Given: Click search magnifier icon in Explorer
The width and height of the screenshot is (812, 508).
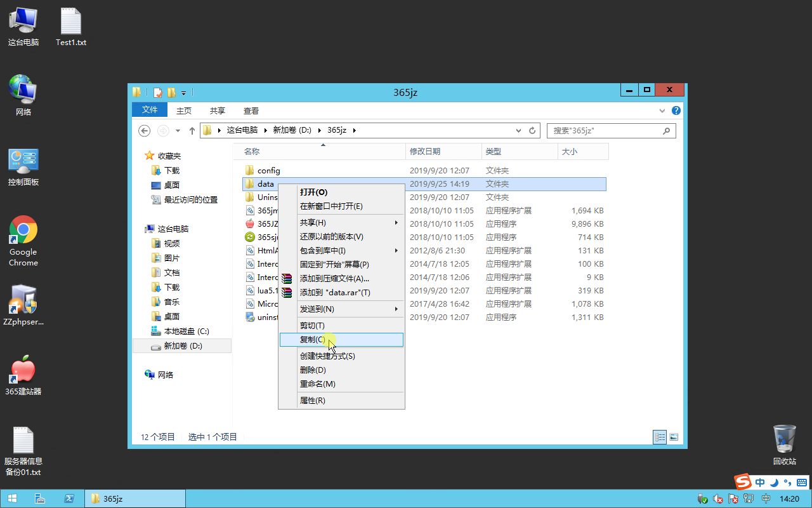Looking at the screenshot, I should click(666, 131).
